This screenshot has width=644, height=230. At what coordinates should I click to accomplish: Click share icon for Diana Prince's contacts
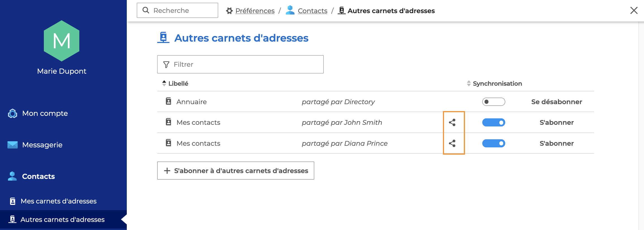[452, 143]
